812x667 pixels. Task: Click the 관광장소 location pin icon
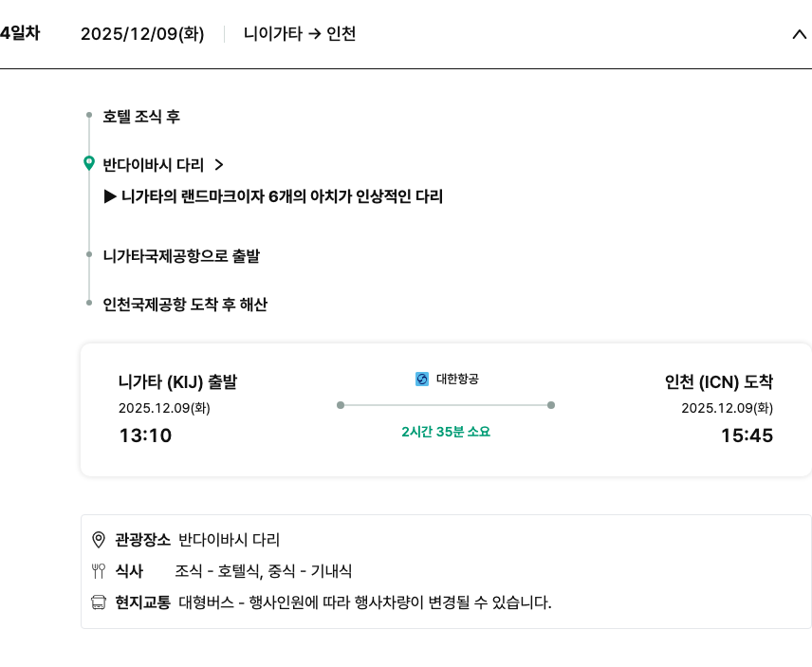(x=99, y=540)
